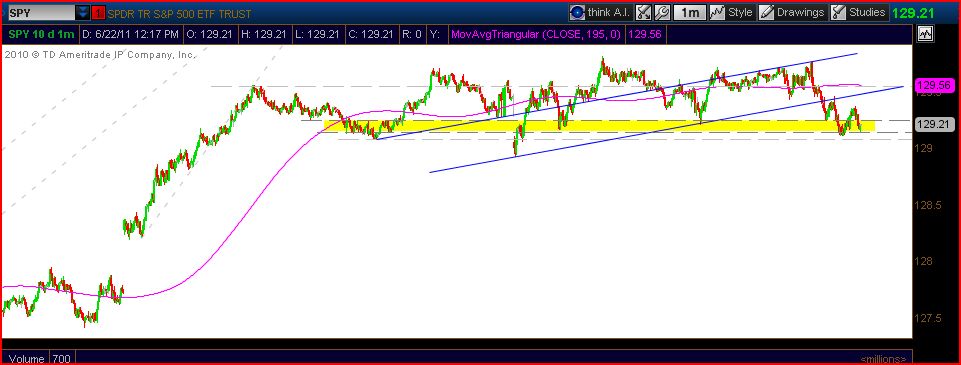Screen dimensions: 961x365
Task: Click the flask quick-study icon beside think A.I.
Action: 643,12
